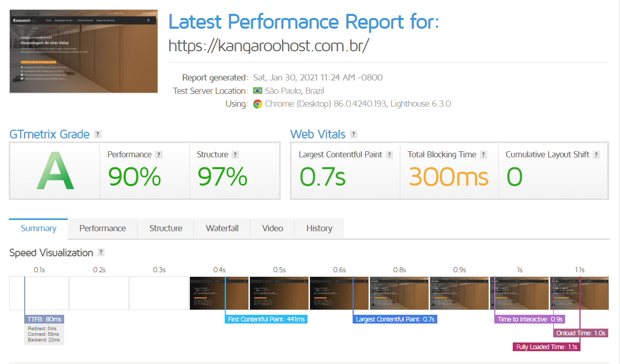Select the First Contentful Paint marker
The height and width of the screenshot is (364, 620).
pyautogui.click(x=266, y=318)
